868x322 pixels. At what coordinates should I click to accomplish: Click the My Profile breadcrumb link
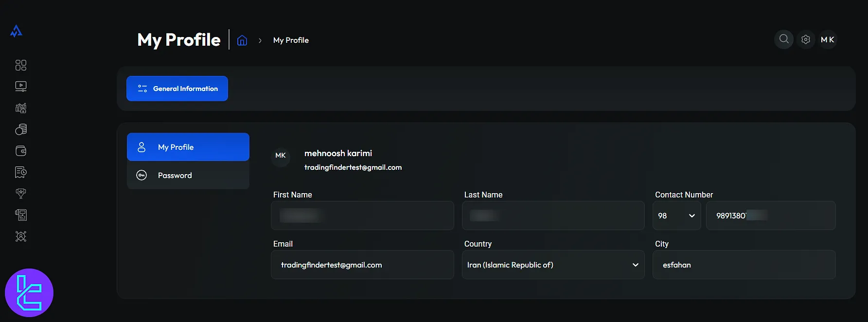coord(291,40)
